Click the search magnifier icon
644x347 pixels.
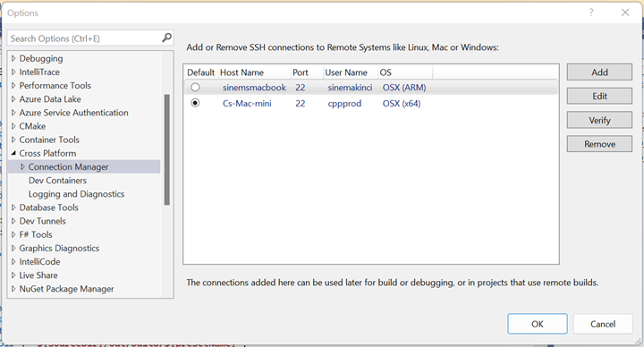point(166,38)
